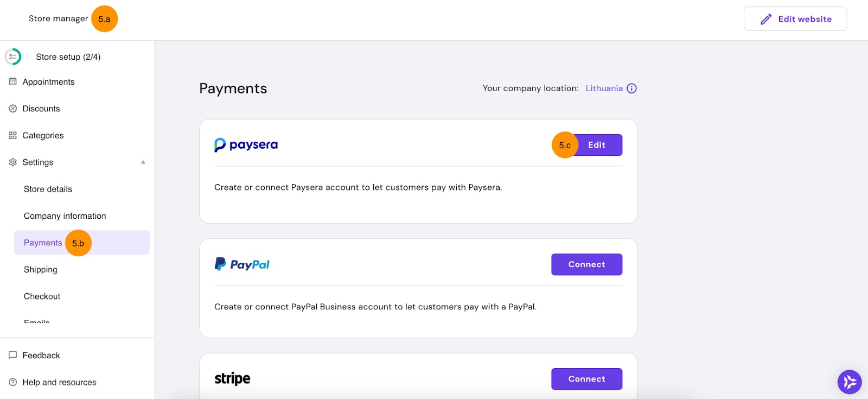Click the company location info icon
Screen dimensions: 868x399
pos(631,88)
